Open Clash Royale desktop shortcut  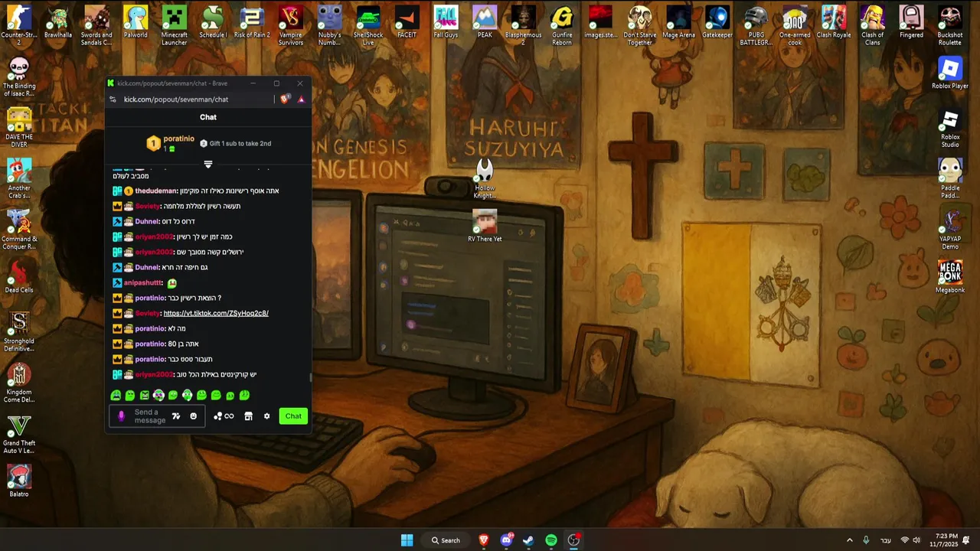point(834,23)
